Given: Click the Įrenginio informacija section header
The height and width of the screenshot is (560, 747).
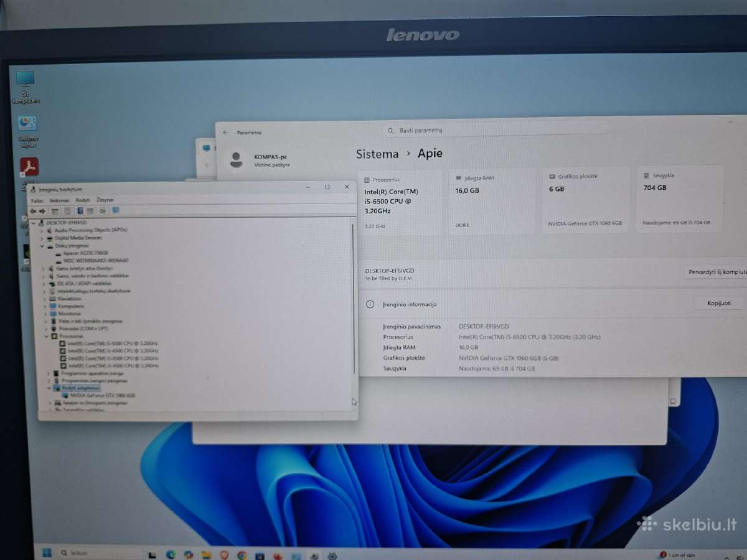Looking at the screenshot, I should coord(410,304).
